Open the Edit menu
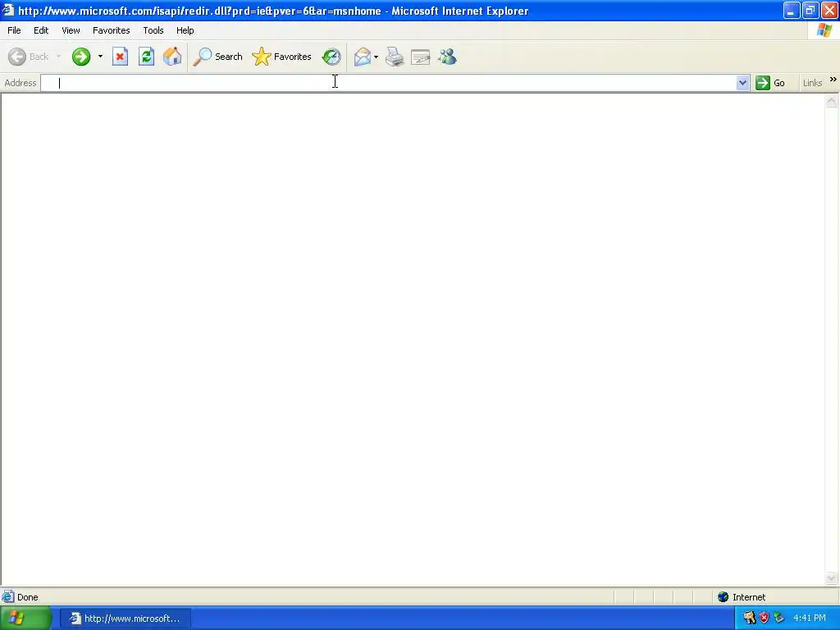This screenshot has height=630, width=840. pos(41,30)
